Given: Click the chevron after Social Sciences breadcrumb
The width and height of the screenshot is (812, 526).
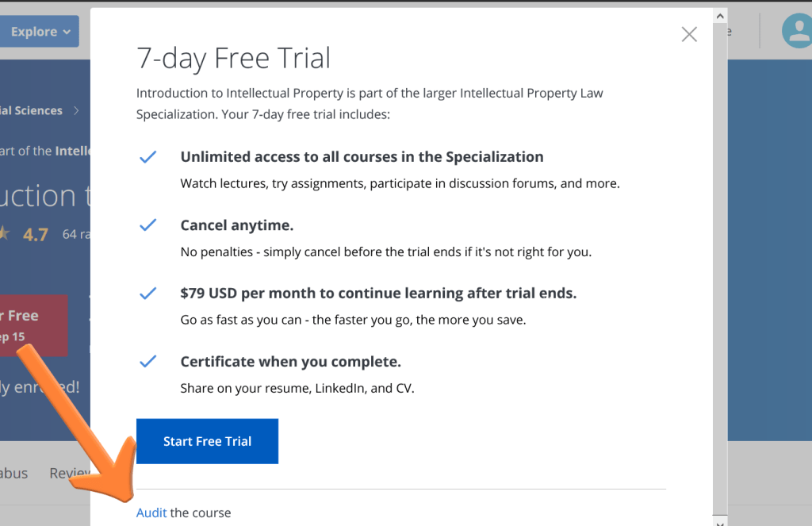Looking at the screenshot, I should 76,111.
